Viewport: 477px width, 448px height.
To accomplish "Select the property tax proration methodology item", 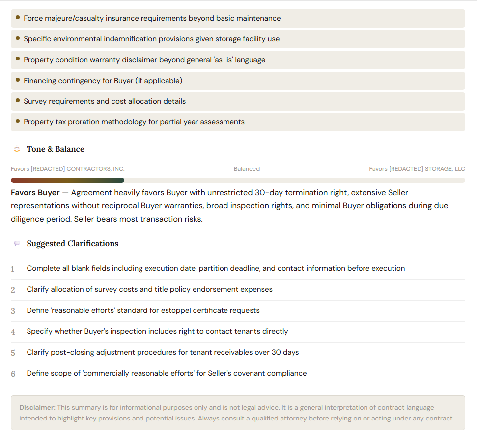I will click(x=238, y=122).
